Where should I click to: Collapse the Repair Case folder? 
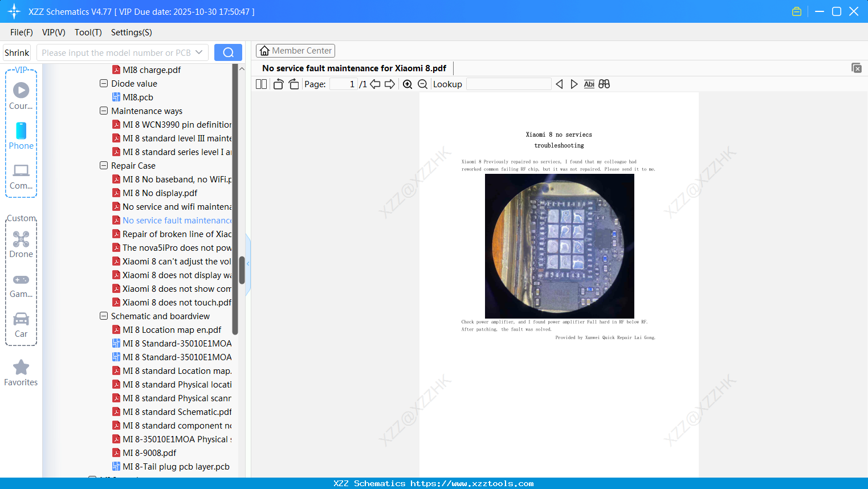coord(104,165)
